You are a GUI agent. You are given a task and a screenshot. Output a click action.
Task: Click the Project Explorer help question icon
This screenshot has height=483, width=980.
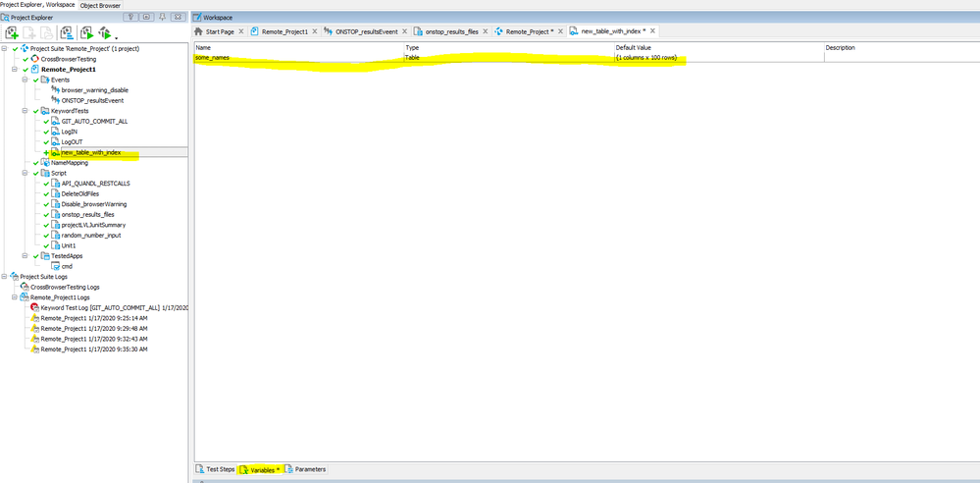[x=129, y=17]
